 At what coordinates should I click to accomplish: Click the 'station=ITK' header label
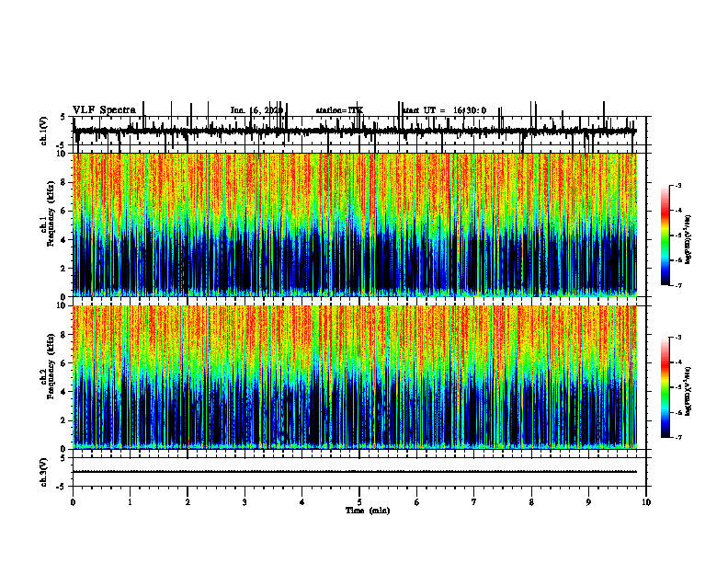coord(339,110)
